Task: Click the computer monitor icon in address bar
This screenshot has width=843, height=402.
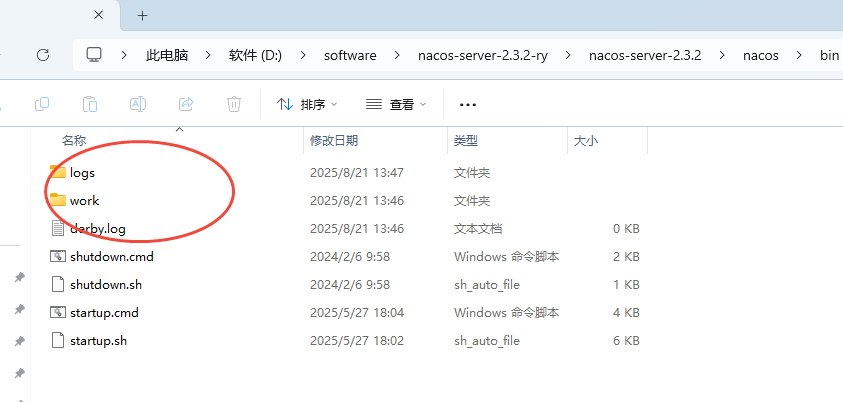Action: point(95,55)
